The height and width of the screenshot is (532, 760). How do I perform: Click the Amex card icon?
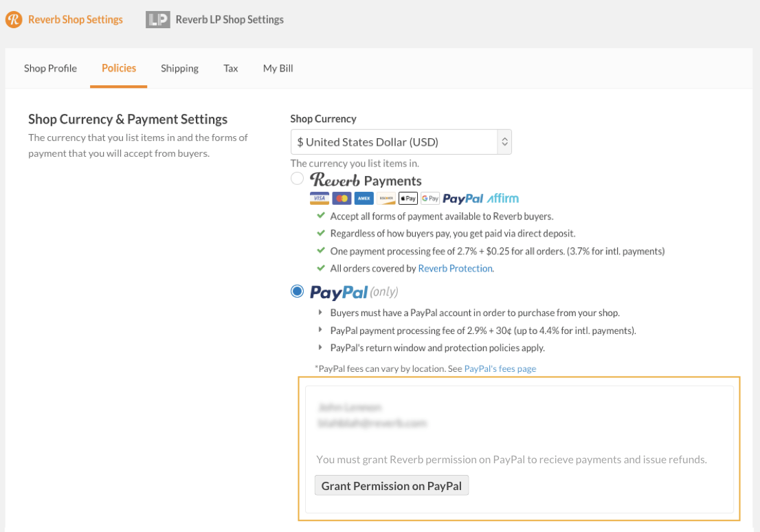coord(364,199)
